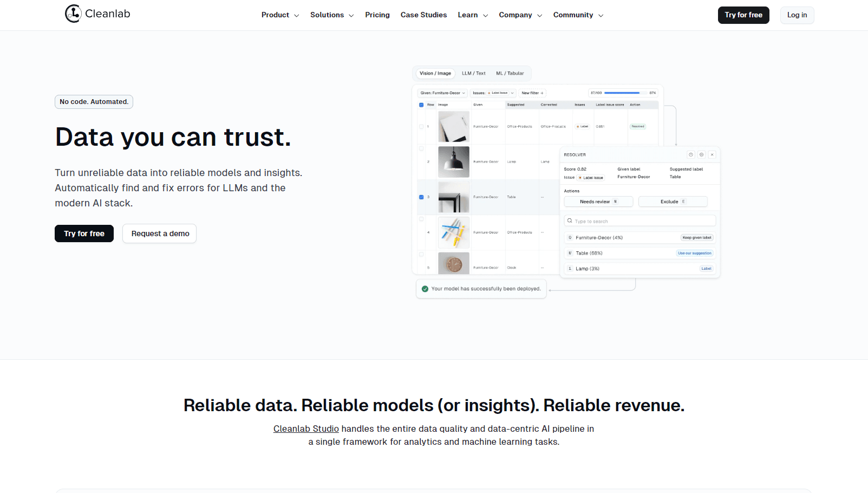Viewport: 868px width, 493px height.
Task: Click the pens thumbnail in row 4
Action: [x=454, y=232]
